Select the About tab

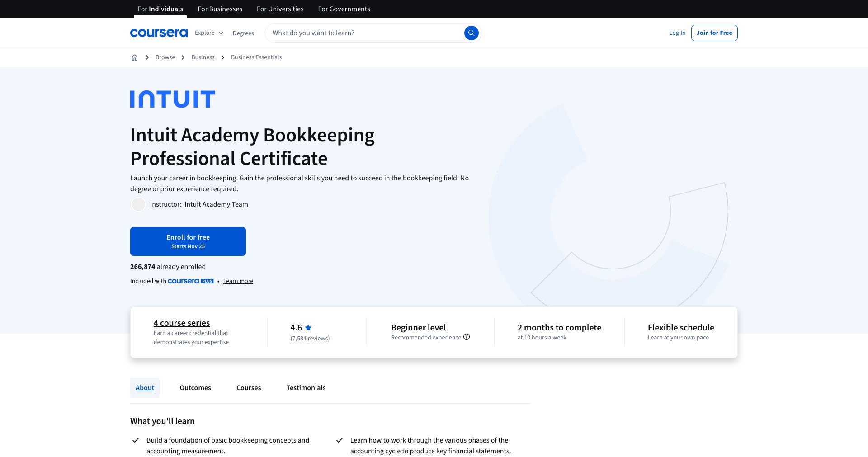(145, 388)
